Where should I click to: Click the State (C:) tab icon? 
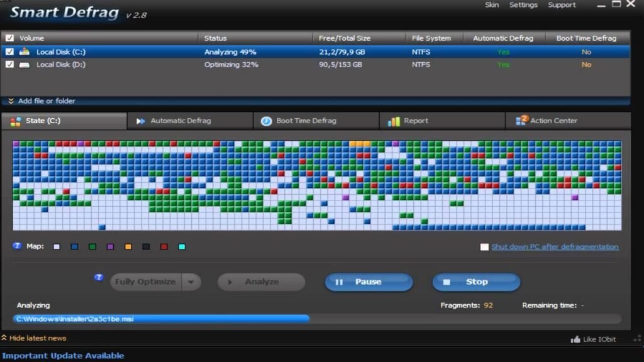coord(16,121)
